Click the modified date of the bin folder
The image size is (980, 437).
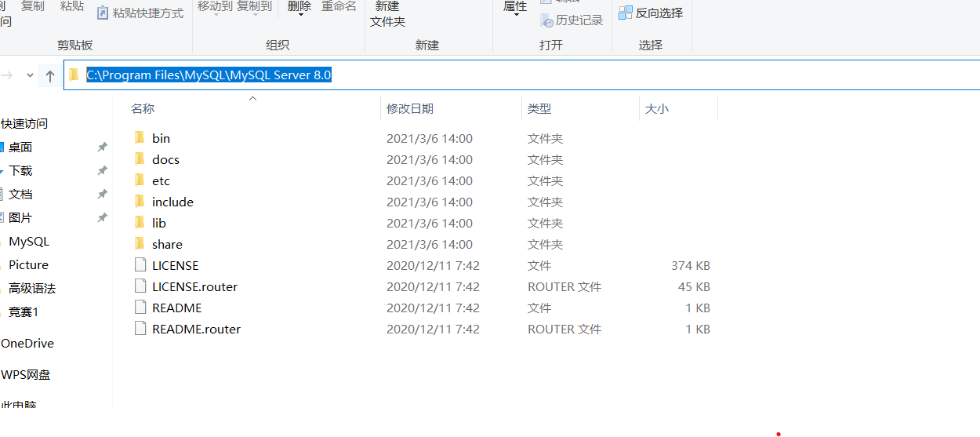click(x=430, y=139)
